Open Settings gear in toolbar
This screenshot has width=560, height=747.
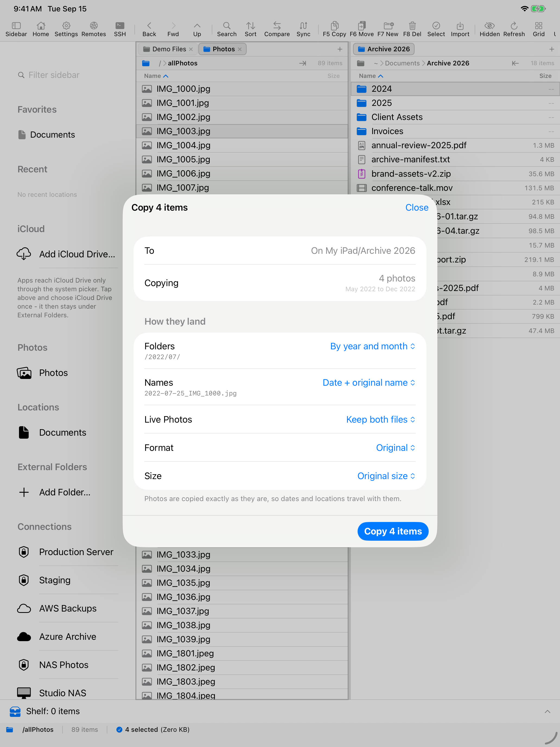pyautogui.click(x=66, y=29)
